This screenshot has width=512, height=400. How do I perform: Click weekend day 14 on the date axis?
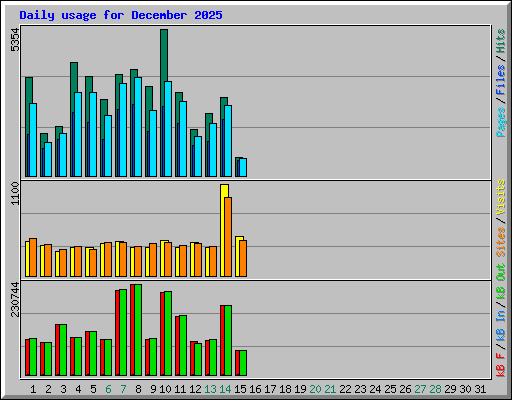point(225,389)
